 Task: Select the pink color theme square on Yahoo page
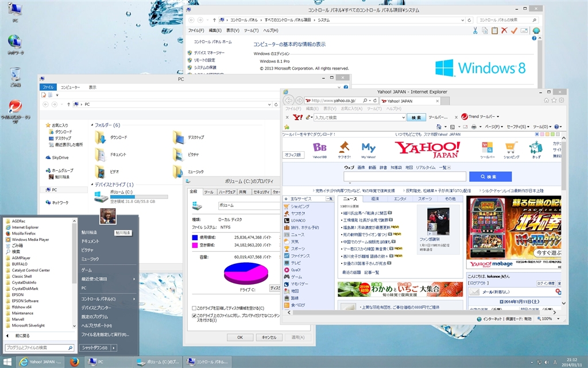pos(543,135)
